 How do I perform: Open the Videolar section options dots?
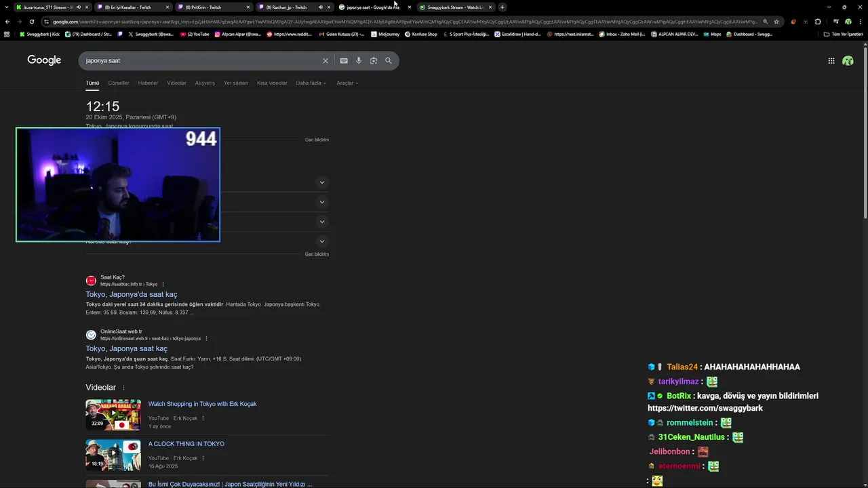coord(123,388)
